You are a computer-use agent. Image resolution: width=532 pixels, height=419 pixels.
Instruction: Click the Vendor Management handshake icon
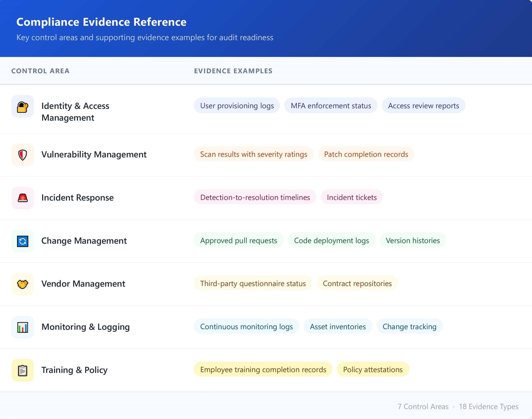coord(23,284)
